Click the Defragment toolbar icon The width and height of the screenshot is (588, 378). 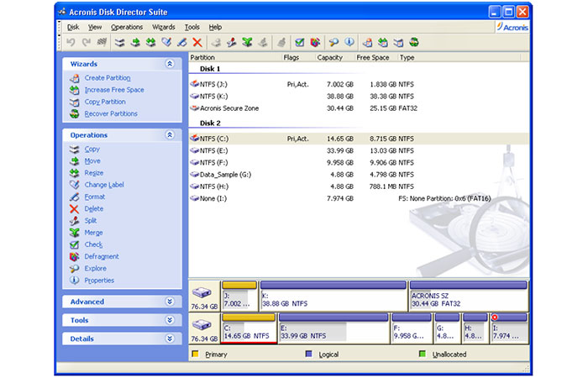(x=315, y=42)
